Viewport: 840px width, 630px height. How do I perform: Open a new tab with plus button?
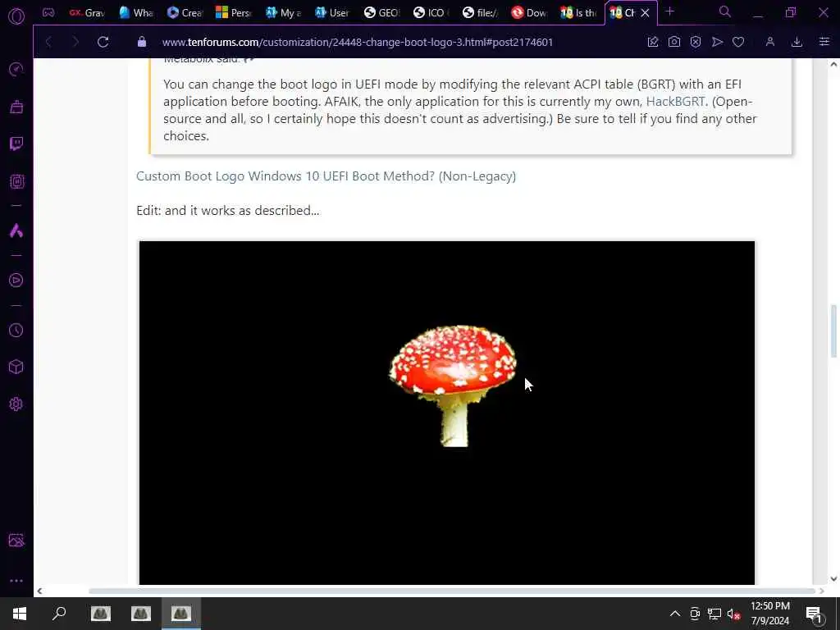(x=669, y=11)
